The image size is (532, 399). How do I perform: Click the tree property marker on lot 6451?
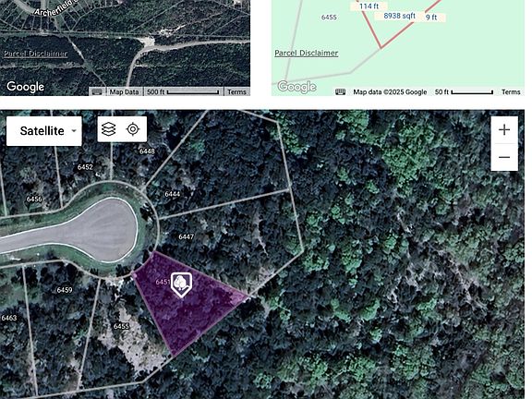pos(181,284)
